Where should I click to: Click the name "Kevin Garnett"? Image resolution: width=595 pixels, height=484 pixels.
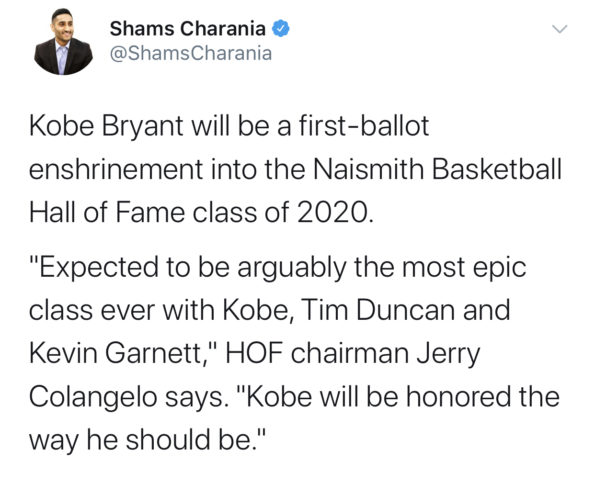tap(117, 354)
